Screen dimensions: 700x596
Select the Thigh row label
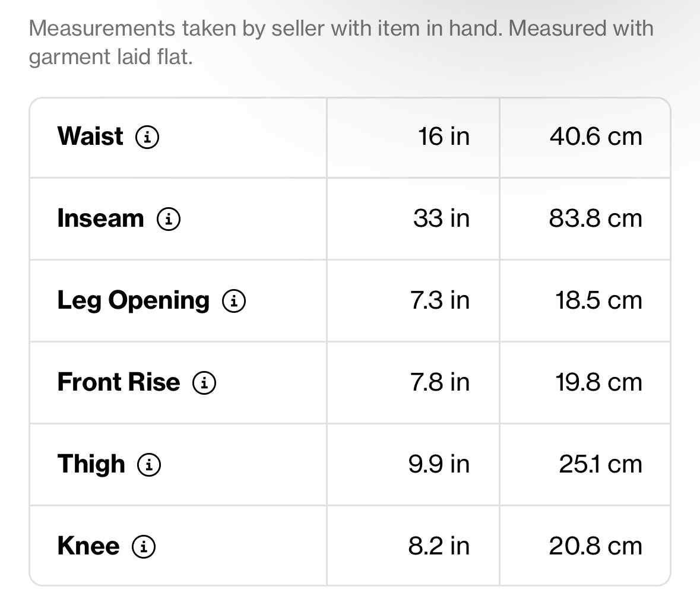tap(91, 464)
